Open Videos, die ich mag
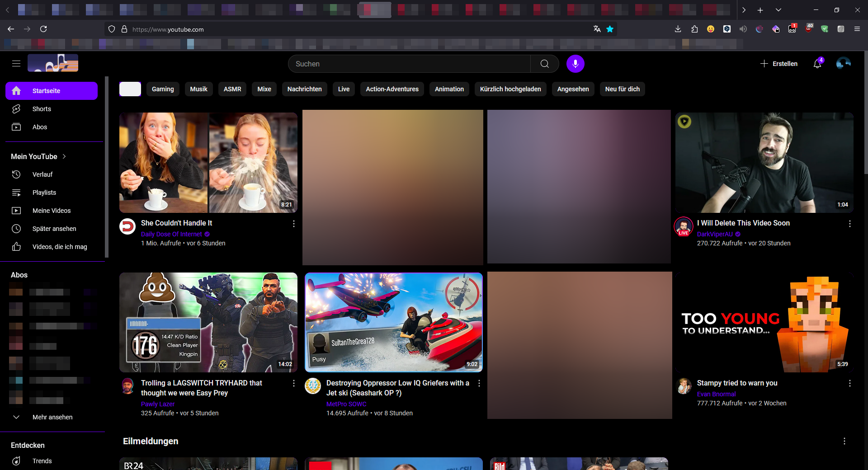868x470 pixels. (x=52, y=247)
